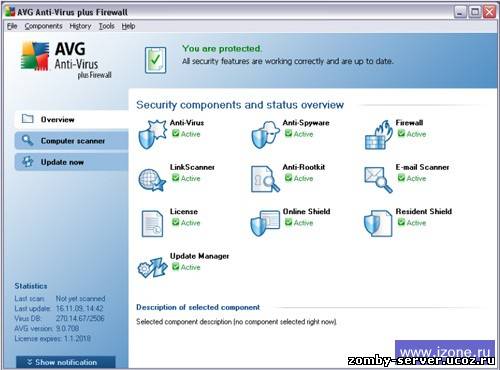Click Anti-Spyware Active status checkmark
The width and height of the screenshot is (500, 370).
[x=288, y=133]
